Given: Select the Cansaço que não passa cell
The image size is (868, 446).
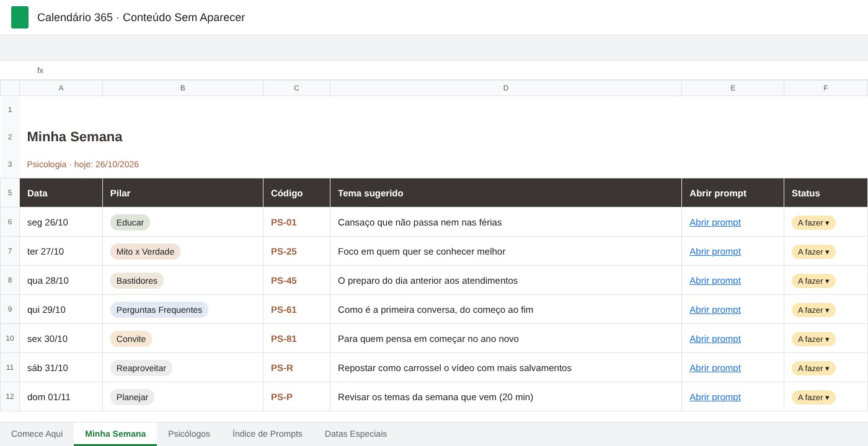Looking at the screenshot, I should tap(506, 222).
